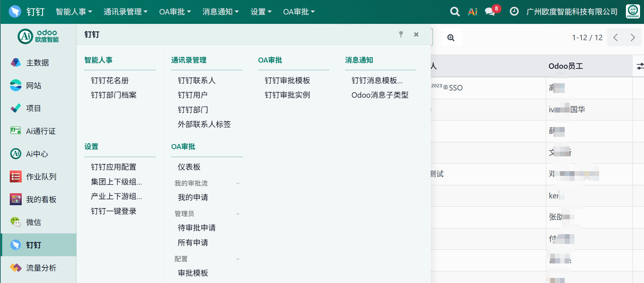Open 钉钉联系人 menu item
Screen dimensions: 644x283
pyautogui.click(x=197, y=80)
